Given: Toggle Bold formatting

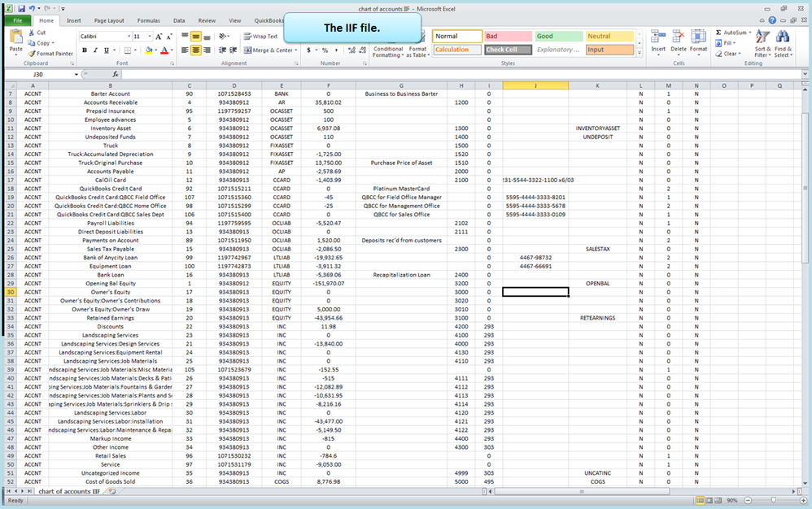Looking at the screenshot, I should click(85, 50).
